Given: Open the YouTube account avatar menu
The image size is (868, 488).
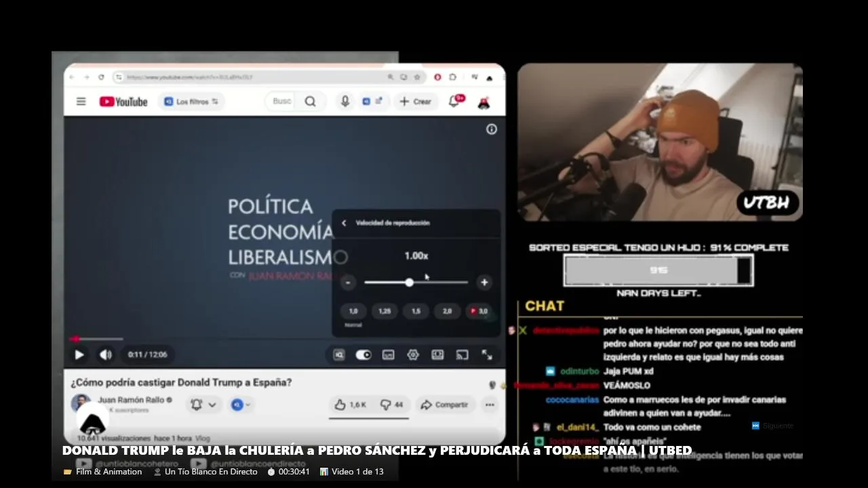Looking at the screenshot, I should click(484, 102).
